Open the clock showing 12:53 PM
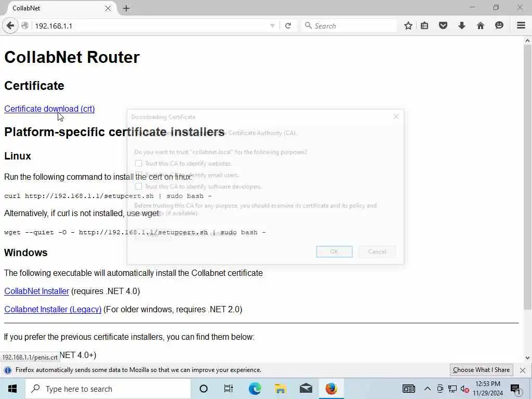This screenshot has width=532, height=399. click(x=488, y=389)
